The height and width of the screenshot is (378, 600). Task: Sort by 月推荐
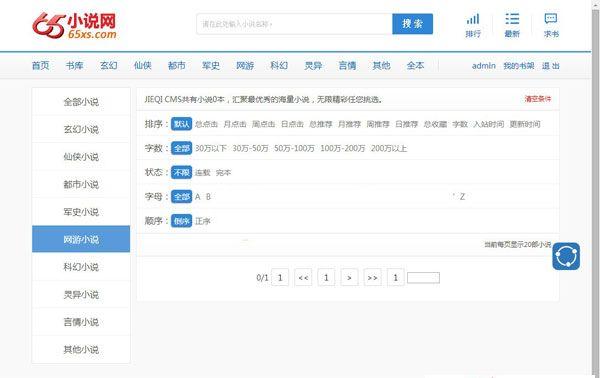click(x=349, y=124)
